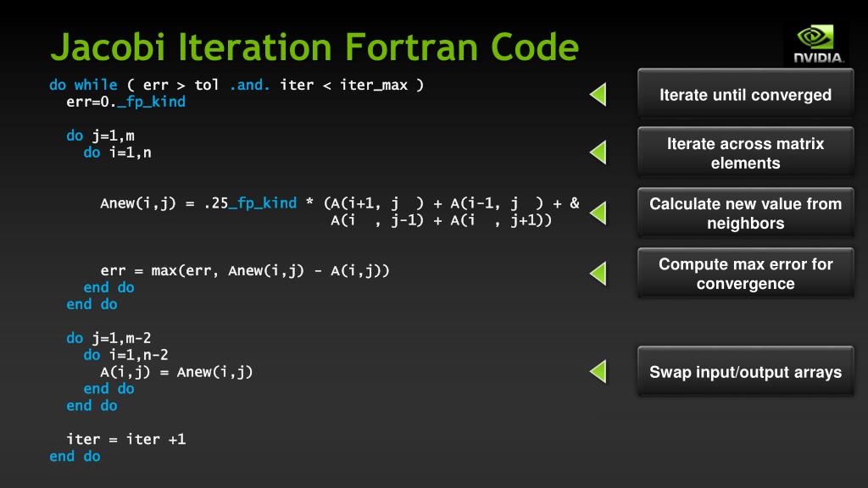
Task: Click the do i=1,n line
Action: tap(117, 152)
